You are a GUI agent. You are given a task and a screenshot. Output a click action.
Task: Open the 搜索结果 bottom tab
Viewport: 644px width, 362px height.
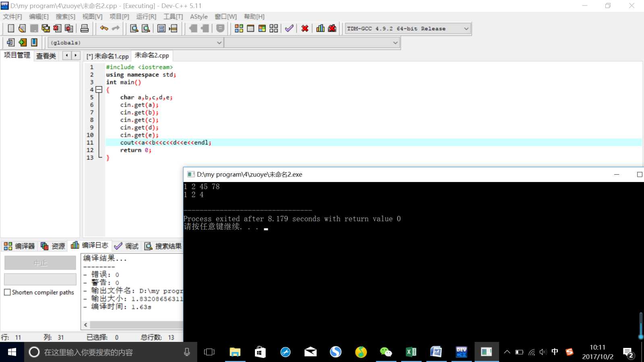163,246
